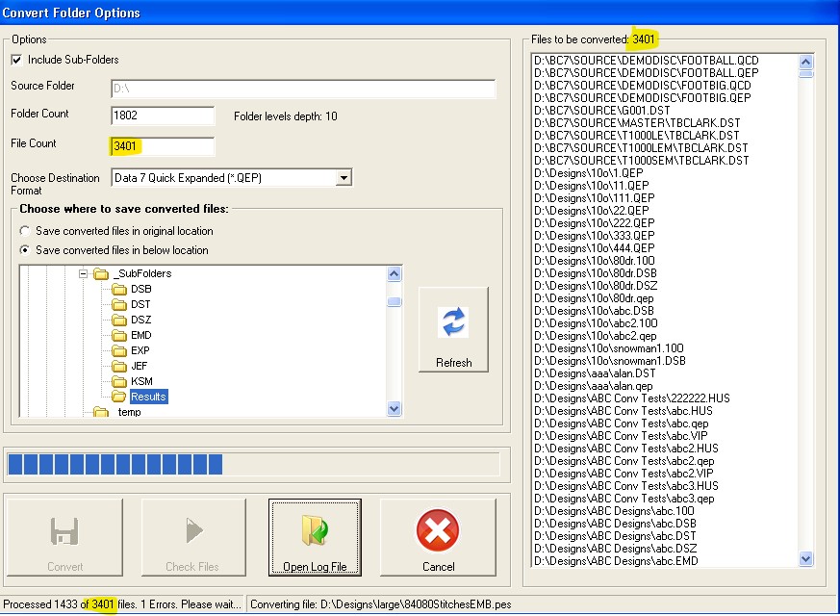Select Save converted files in below location

pos(25,250)
